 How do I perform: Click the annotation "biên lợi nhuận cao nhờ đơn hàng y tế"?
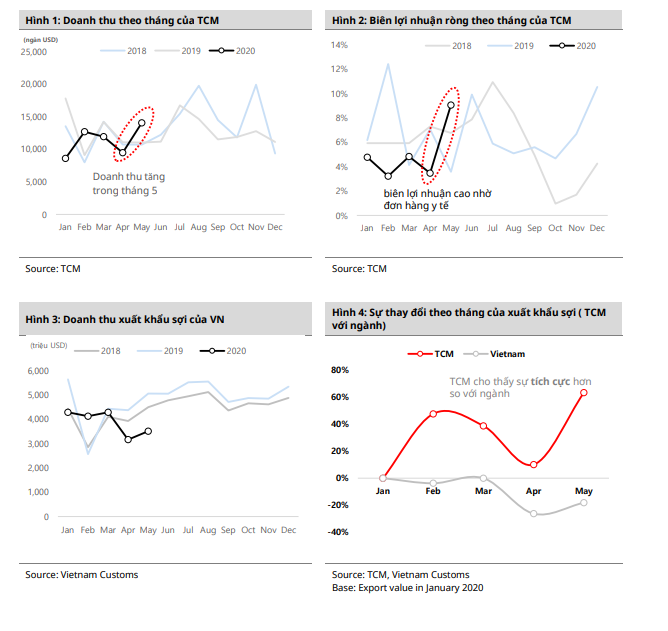(437, 199)
